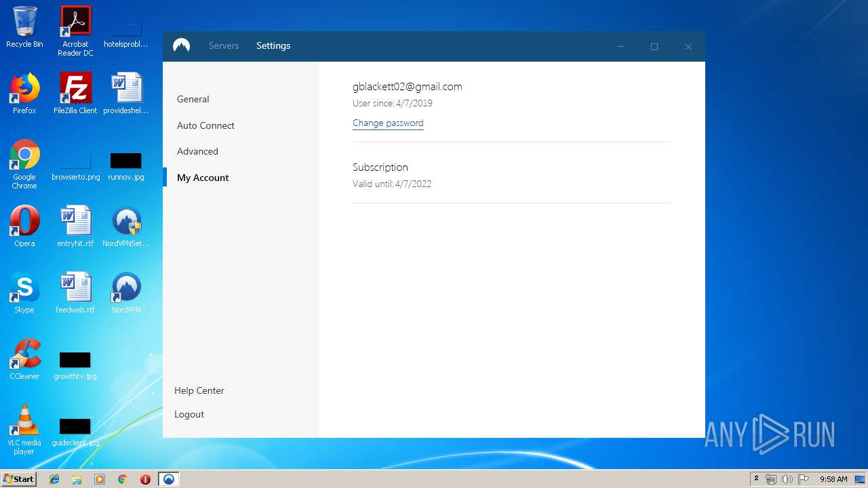Select My Account section
This screenshot has height=488, width=868.
point(203,178)
